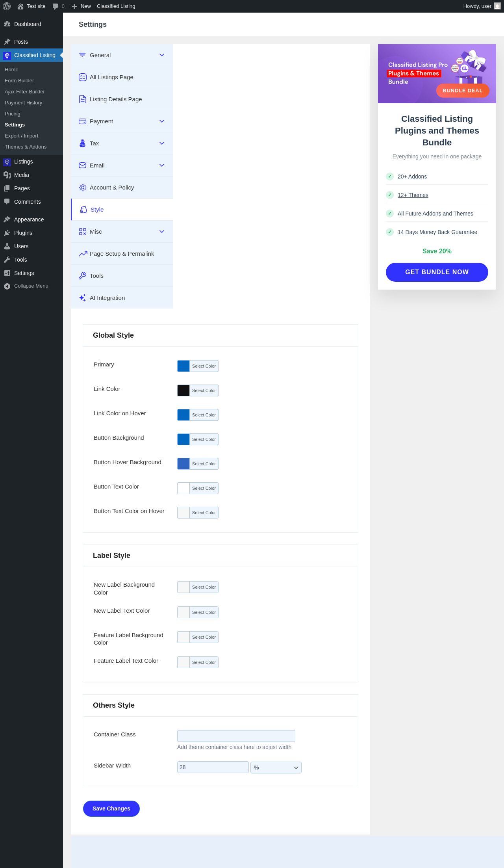
Task: Click the New Label Background Color swatch
Action: click(183, 587)
